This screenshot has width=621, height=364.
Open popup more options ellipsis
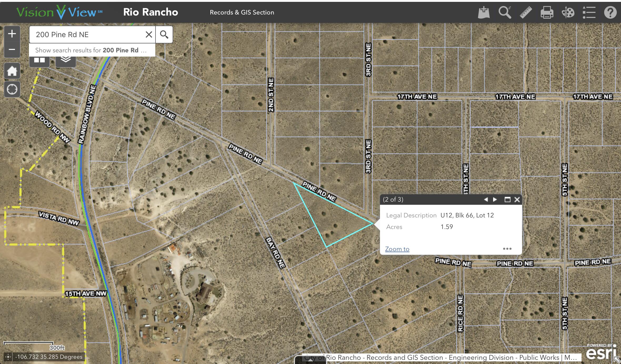[x=507, y=249]
